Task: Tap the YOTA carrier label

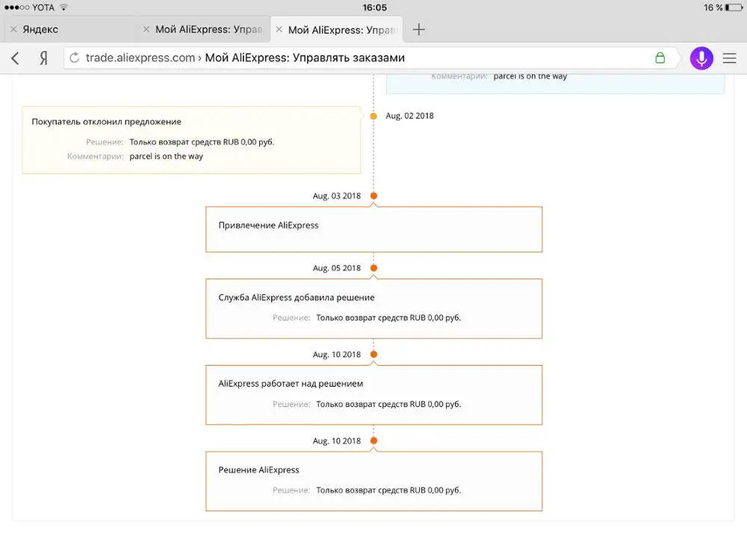Action: (x=43, y=7)
